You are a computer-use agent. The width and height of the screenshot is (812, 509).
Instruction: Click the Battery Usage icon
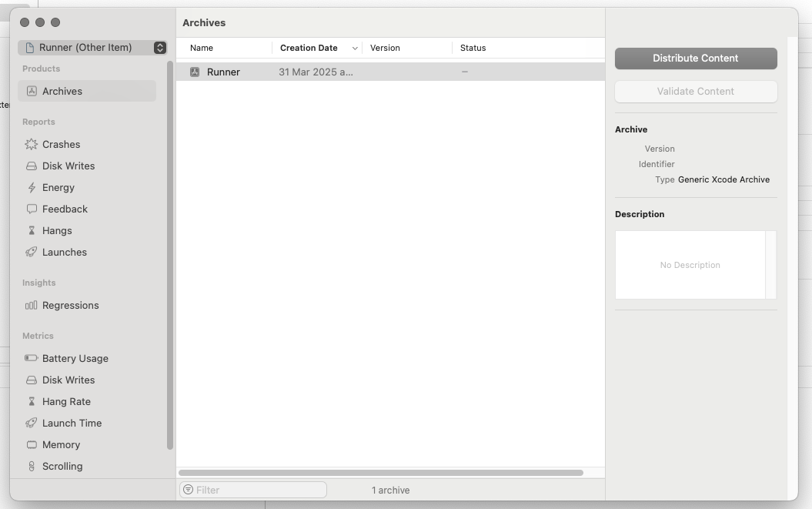(32, 358)
